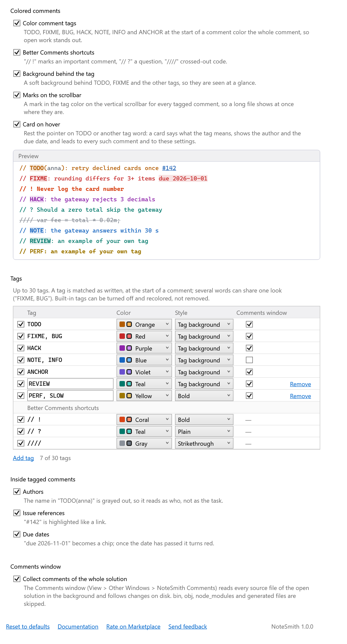The width and height of the screenshot is (347, 644).
Task: Click the orange color swatch in the TODO row
Action: point(122,324)
